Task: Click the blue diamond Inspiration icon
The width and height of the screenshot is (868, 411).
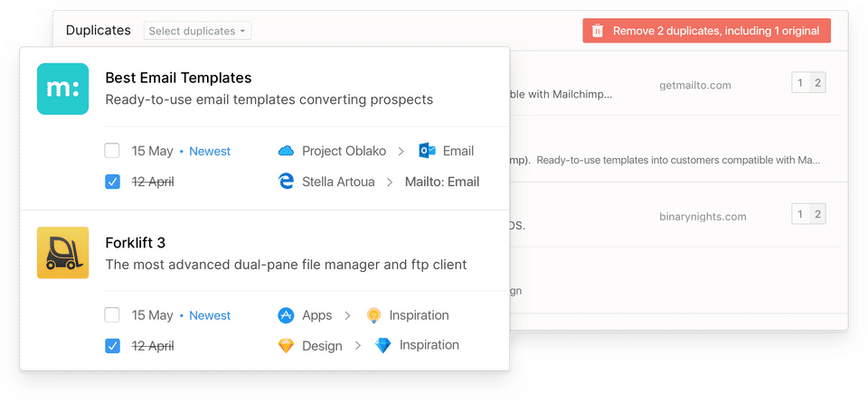Action: click(x=382, y=345)
